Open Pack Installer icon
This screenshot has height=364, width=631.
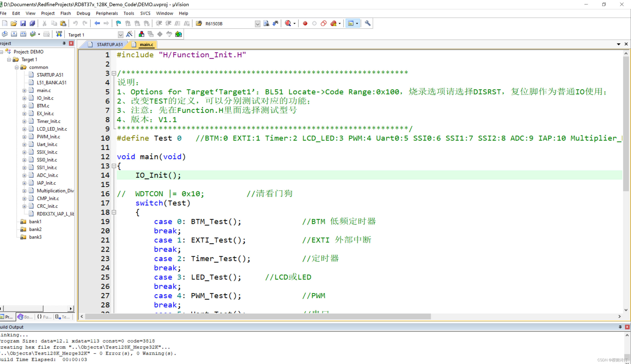pos(179,34)
